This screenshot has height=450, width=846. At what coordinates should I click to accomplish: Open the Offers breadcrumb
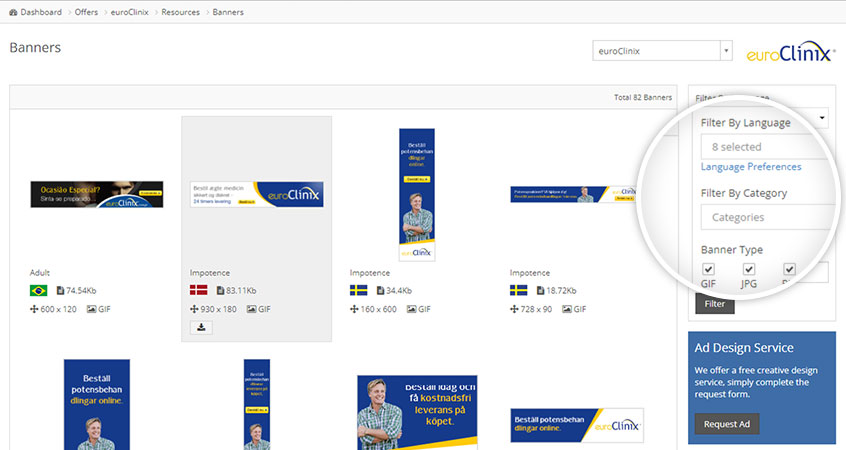pos(86,12)
